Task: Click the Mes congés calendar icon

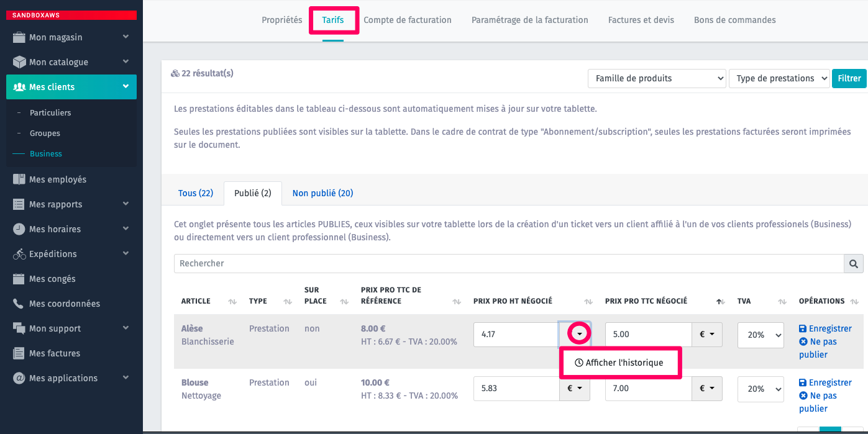Action: 19,279
